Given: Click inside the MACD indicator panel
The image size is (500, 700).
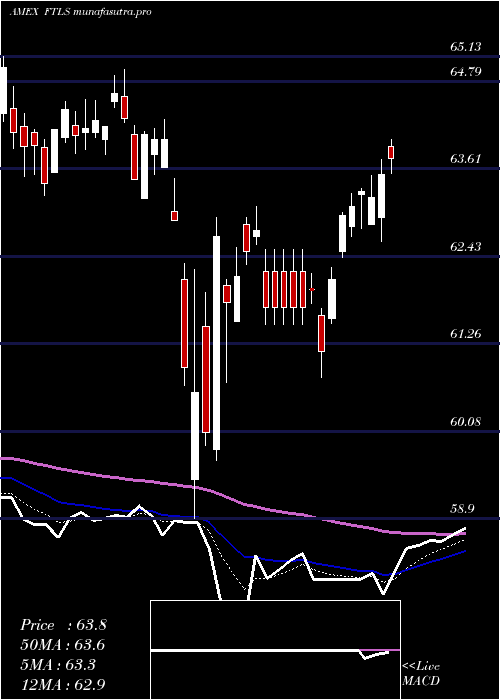Looking at the screenshot, I should (275, 650).
